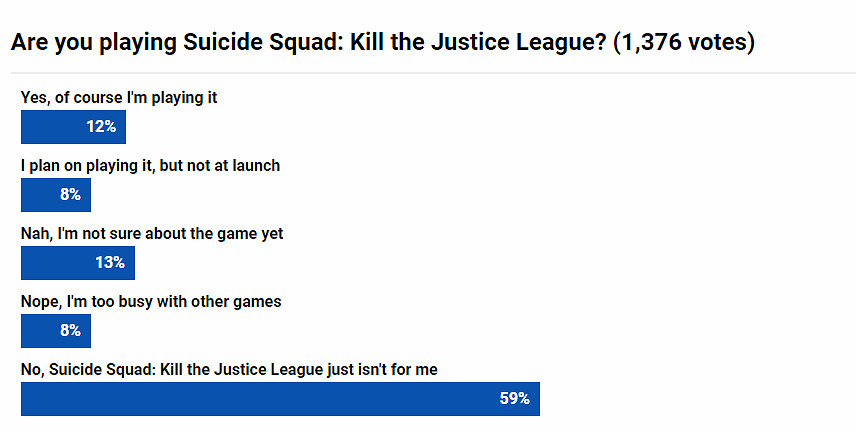Click the "13%" percentage text

pos(110,263)
